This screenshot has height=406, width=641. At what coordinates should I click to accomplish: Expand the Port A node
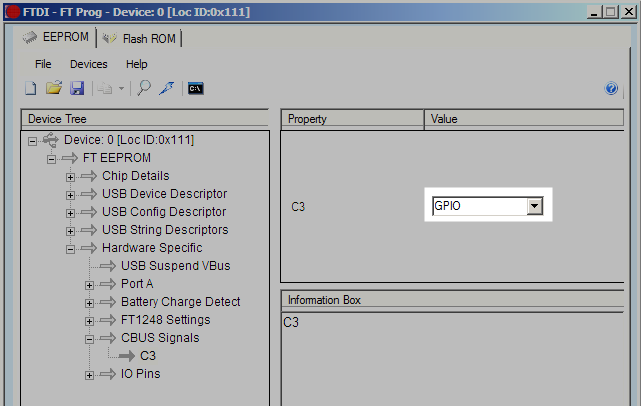pos(89,285)
